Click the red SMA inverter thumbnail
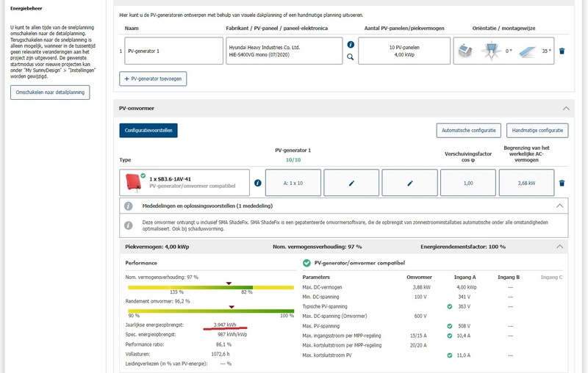588x373 pixels. [133, 182]
